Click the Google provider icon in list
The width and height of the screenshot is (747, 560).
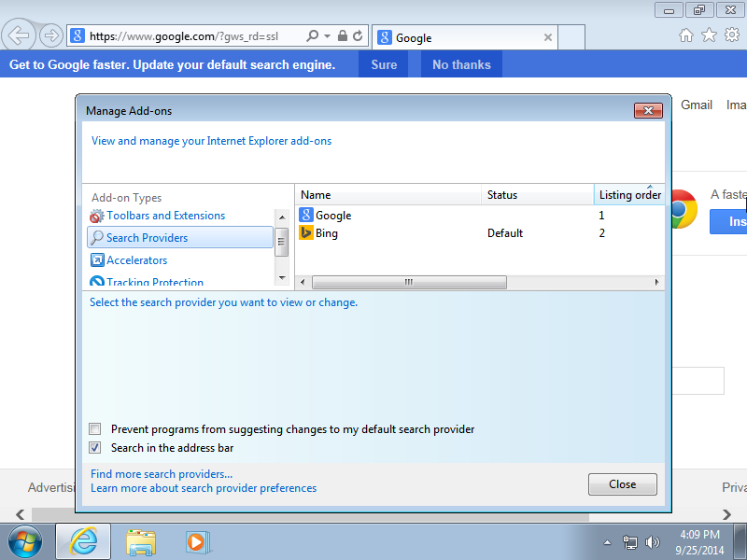(x=306, y=215)
